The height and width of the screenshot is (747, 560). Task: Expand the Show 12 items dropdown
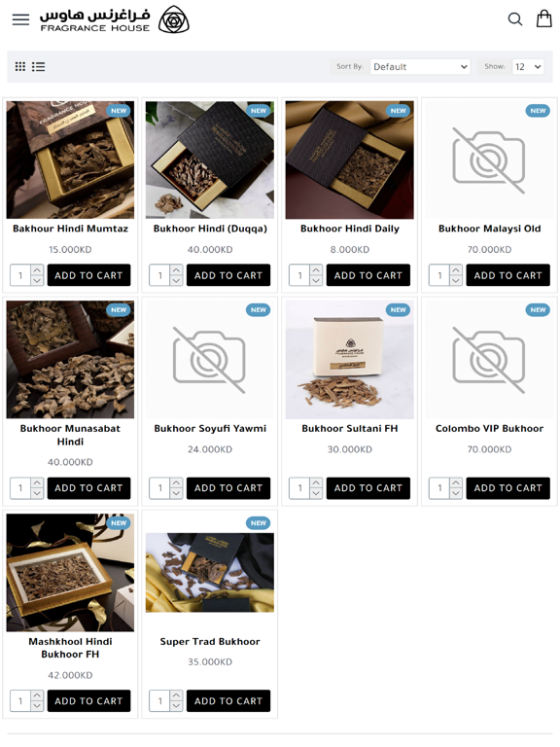point(528,67)
